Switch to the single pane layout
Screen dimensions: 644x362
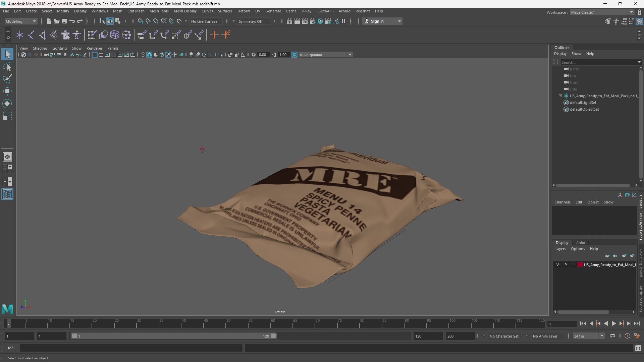tap(7, 157)
